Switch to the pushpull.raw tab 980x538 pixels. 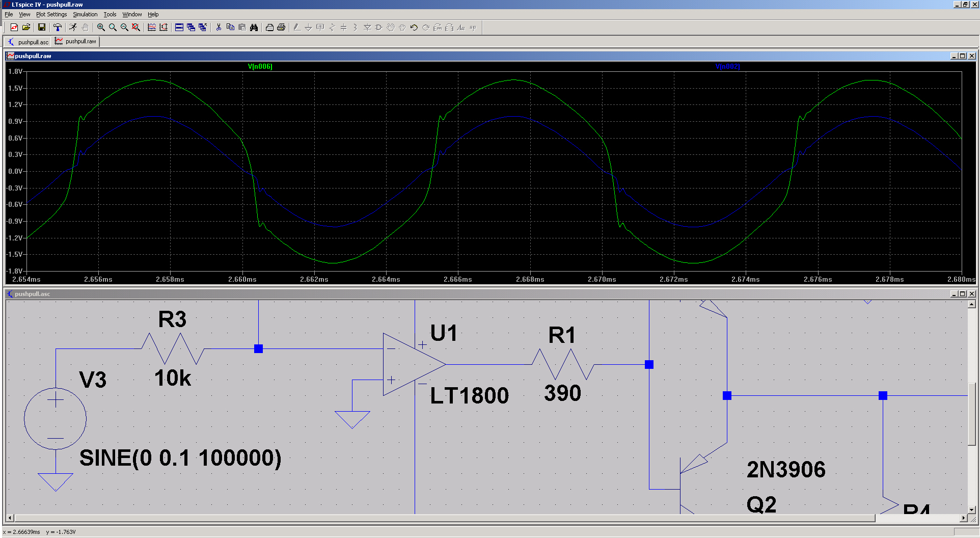76,41
